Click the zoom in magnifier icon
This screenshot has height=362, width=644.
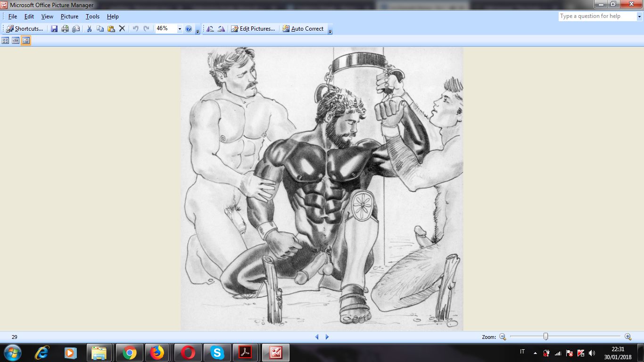[x=628, y=337]
